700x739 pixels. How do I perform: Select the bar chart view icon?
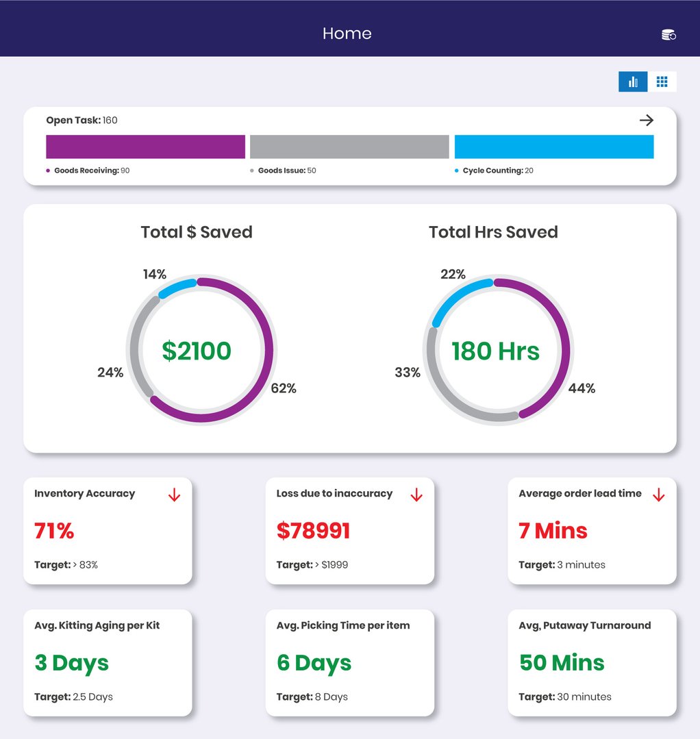(632, 82)
